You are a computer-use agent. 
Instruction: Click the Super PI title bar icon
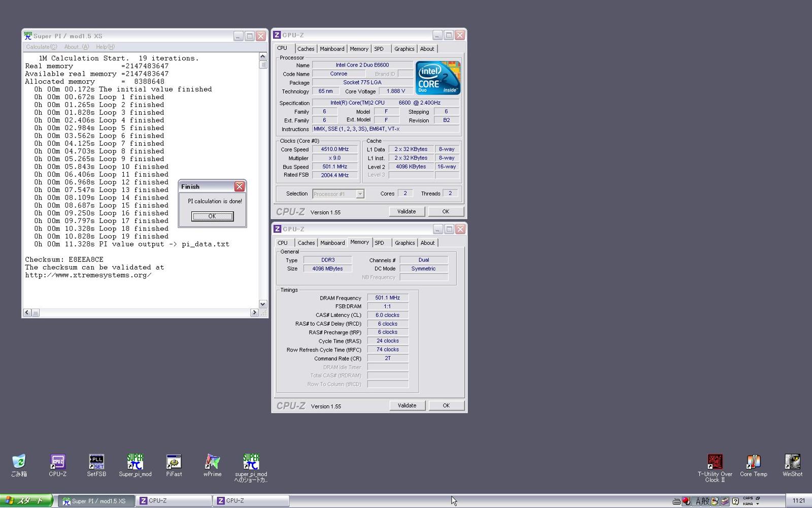click(28, 36)
